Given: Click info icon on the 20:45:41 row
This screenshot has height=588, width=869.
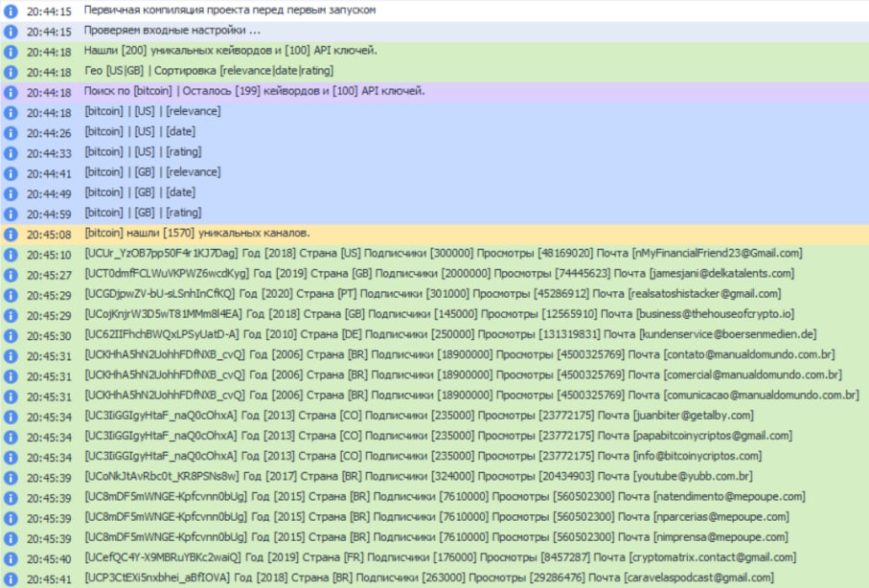Looking at the screenshot, I should tap(11, 578).
